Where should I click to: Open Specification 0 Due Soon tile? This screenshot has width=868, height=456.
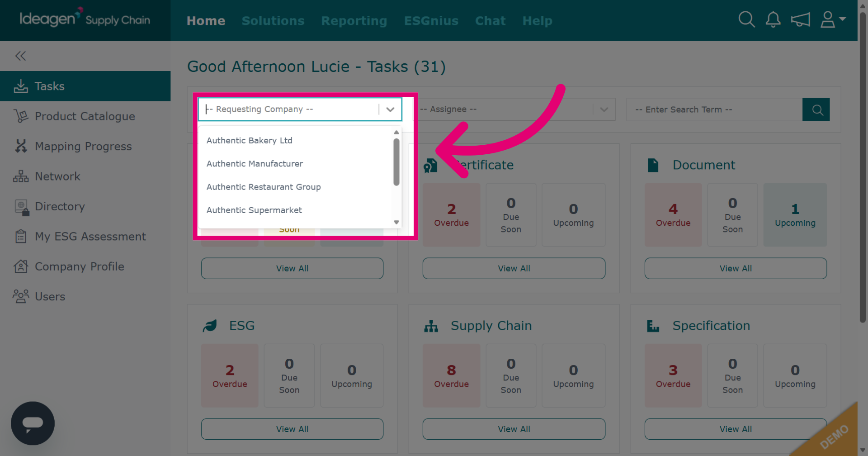(732, 375)
